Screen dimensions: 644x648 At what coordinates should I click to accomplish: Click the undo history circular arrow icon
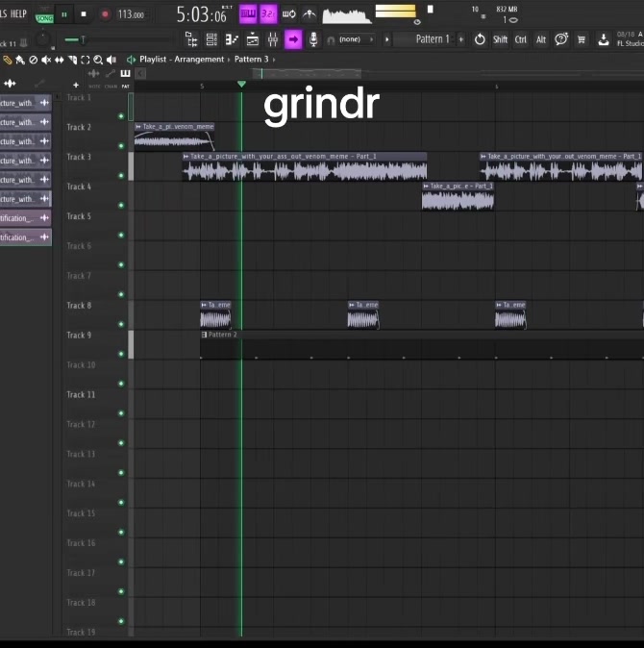480,39
